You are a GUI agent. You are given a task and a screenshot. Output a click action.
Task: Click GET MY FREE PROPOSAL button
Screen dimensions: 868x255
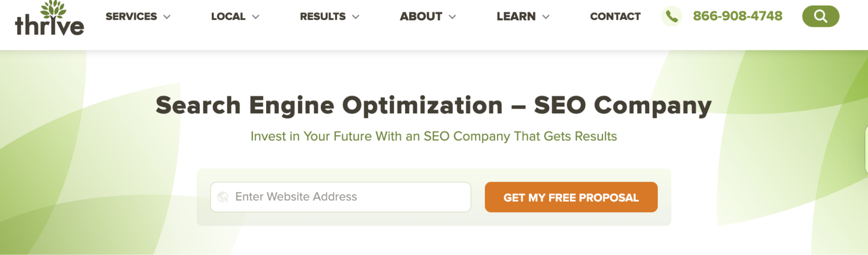pos(571,197)
